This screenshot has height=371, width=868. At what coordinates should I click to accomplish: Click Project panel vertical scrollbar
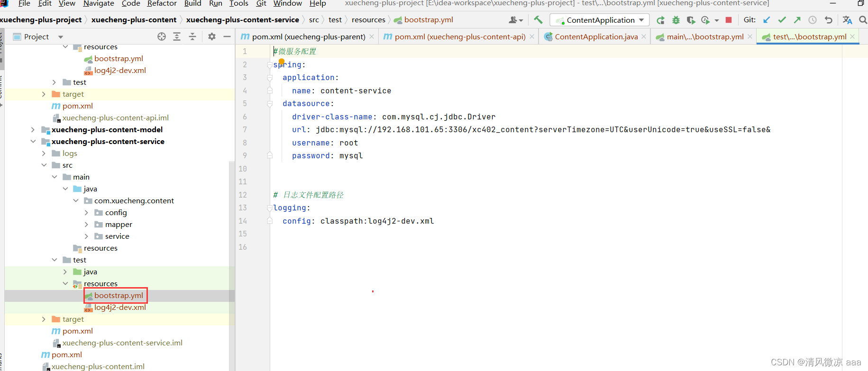tap(232, 265)
